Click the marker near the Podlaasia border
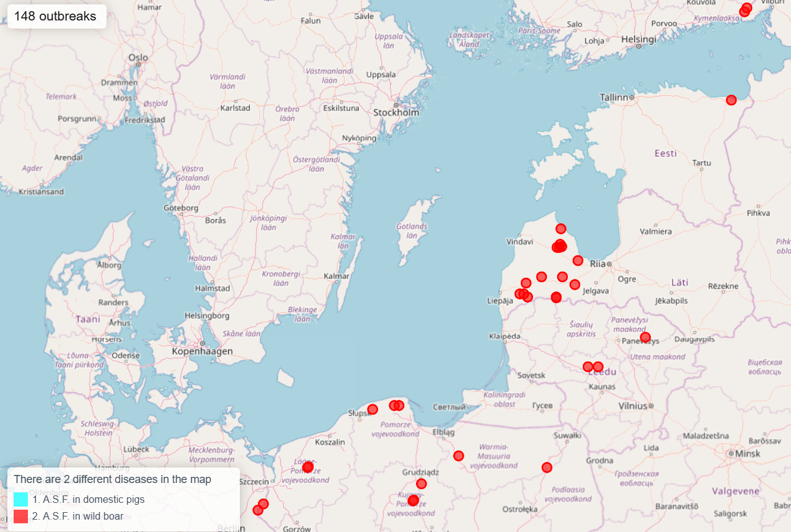The height and width of the screenshot is (532, 791). (x=547, y=468)
